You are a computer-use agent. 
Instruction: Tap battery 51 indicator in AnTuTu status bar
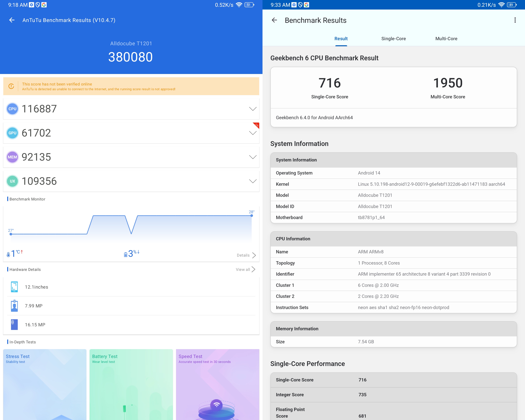coord(249,5)
